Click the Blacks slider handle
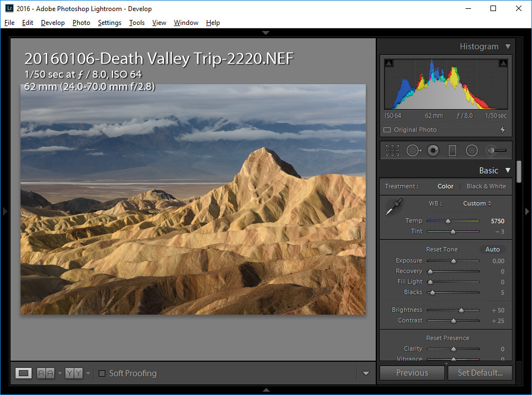 click(x=432, y=293)
